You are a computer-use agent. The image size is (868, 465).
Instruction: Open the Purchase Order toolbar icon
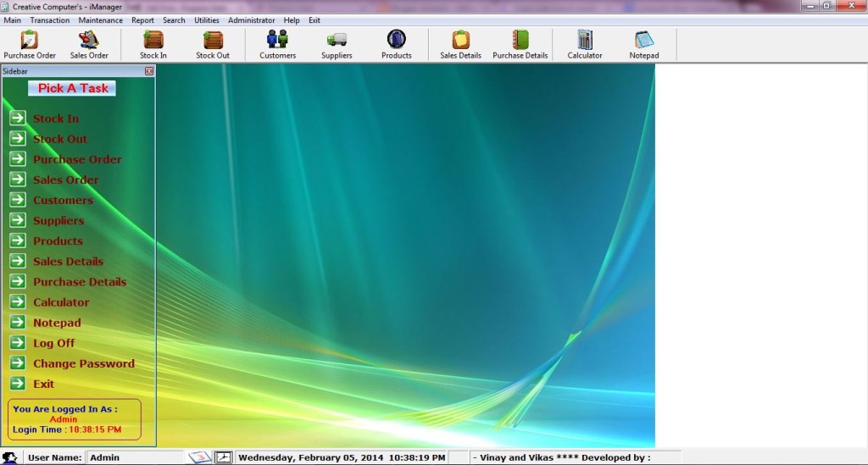(30, 44)
